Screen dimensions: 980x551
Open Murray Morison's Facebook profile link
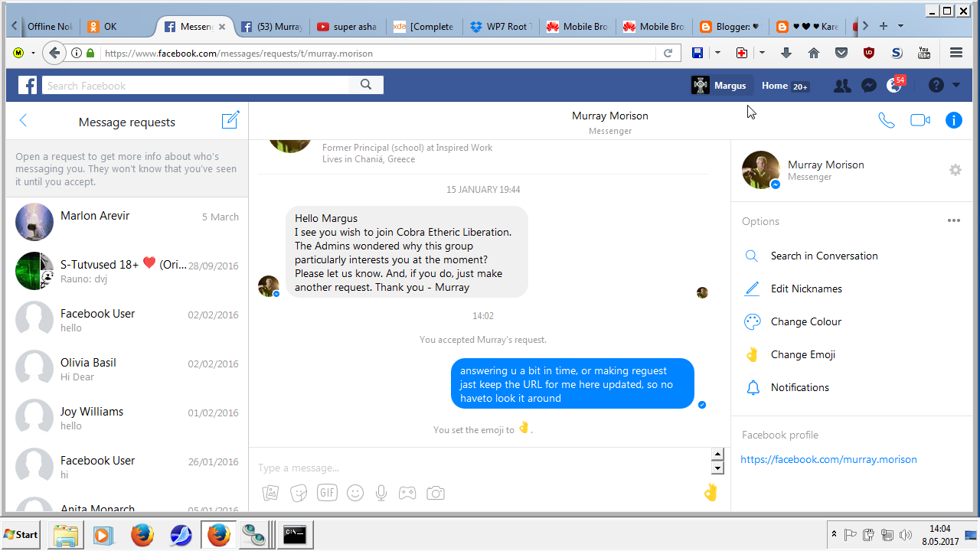coord(828,459)
